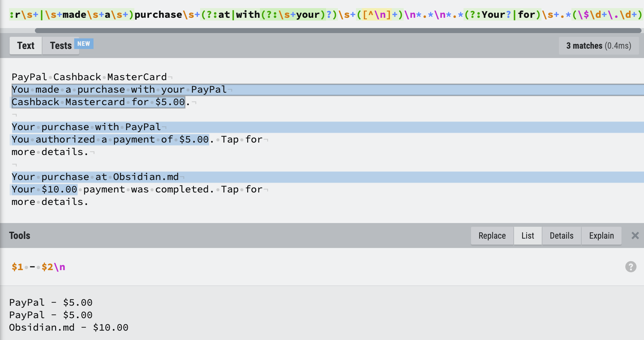The width and height of the screenshot is (644, 340).
Task: Select the Replace tool
Action: pyautogui.click(x=492, y=236)
